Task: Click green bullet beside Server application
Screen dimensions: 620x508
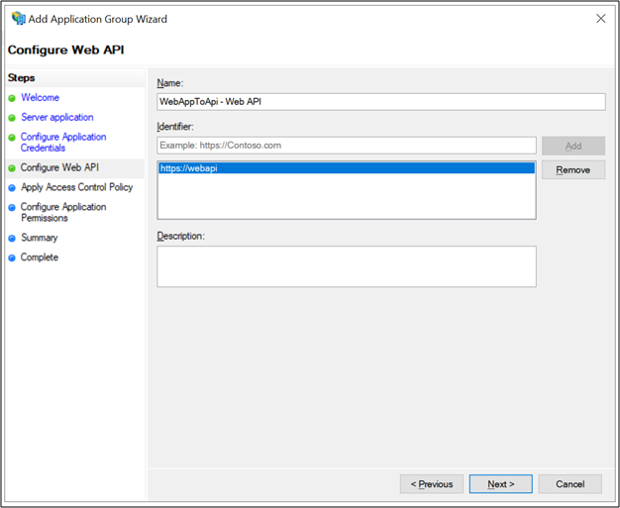Action: pyautogui.click(x=12, y=118)
